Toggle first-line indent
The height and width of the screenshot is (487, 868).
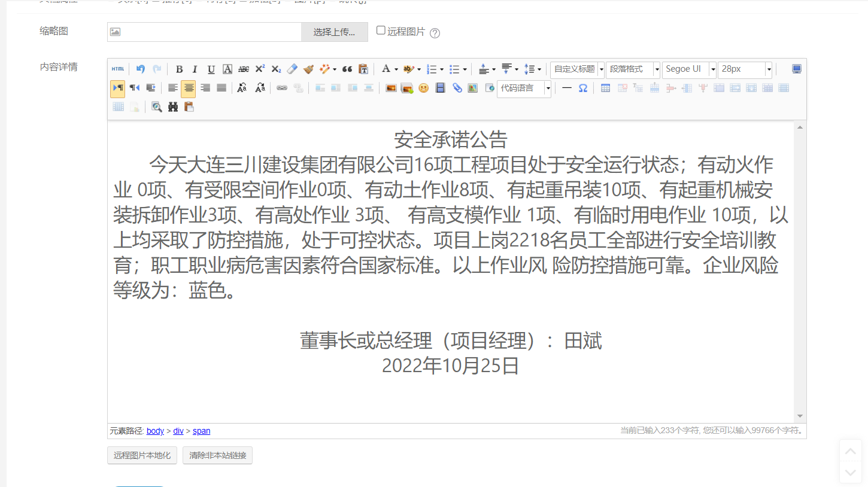click(151, 88)
